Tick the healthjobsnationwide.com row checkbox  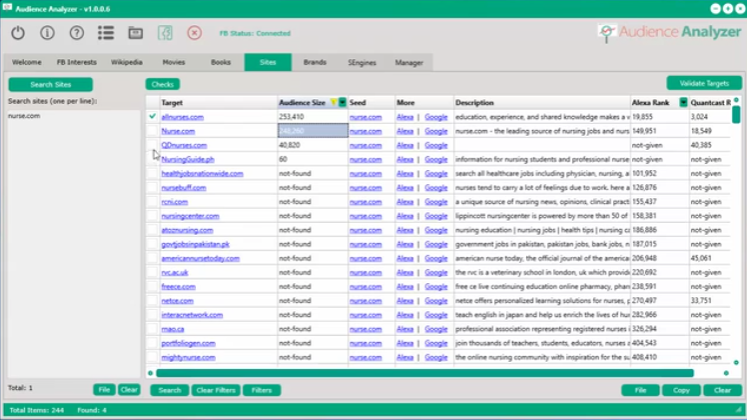pyautogui.click(x=152, y=173)
